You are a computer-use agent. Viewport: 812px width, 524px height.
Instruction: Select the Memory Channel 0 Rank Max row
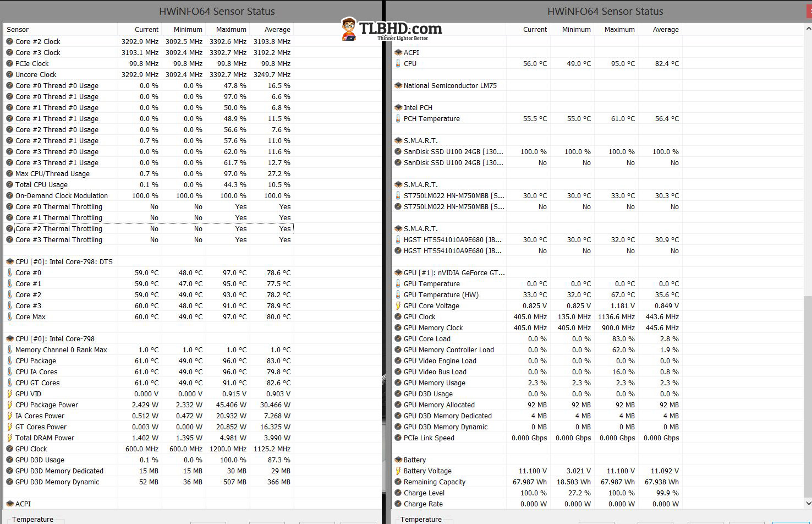149,350
